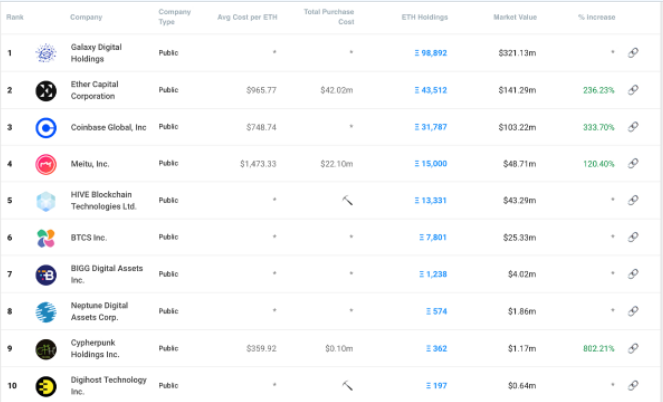Click market value $321.13m
The width and height of the screenshot is (663, 402).
coord(517,53)
